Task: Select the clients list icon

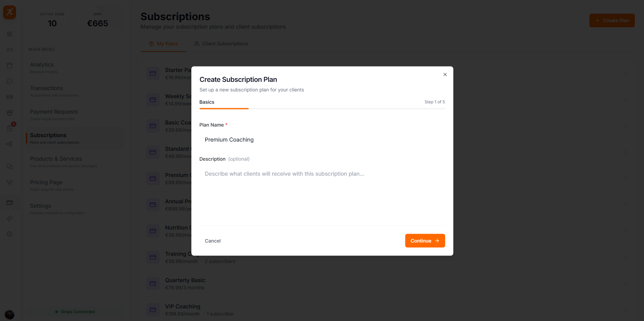Action: pyautogui.click(x=10, y=49)
